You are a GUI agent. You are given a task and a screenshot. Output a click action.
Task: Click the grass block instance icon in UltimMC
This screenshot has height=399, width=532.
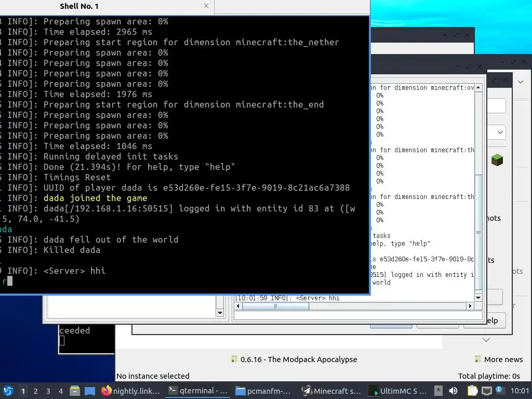tap(497, 160)
